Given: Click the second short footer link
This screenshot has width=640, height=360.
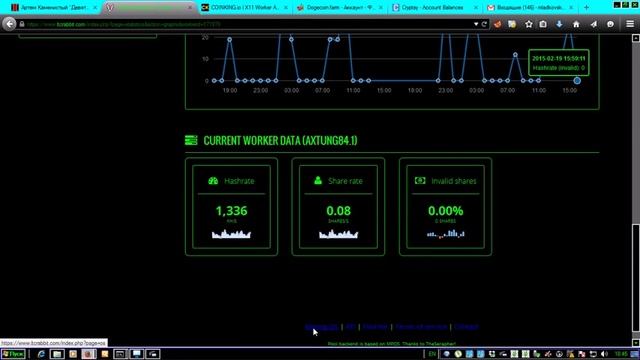Looking at the screenshot, I should [351, 327].
